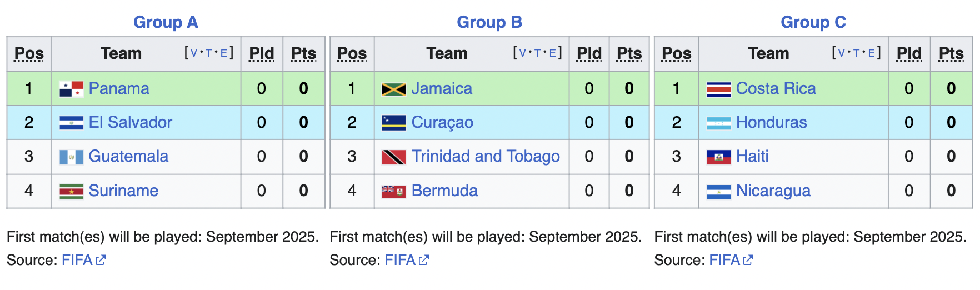Screen dimensions: 980x290
Task: Open the Honduras team link
Action: pyautogui.click(x=771, y=122)
